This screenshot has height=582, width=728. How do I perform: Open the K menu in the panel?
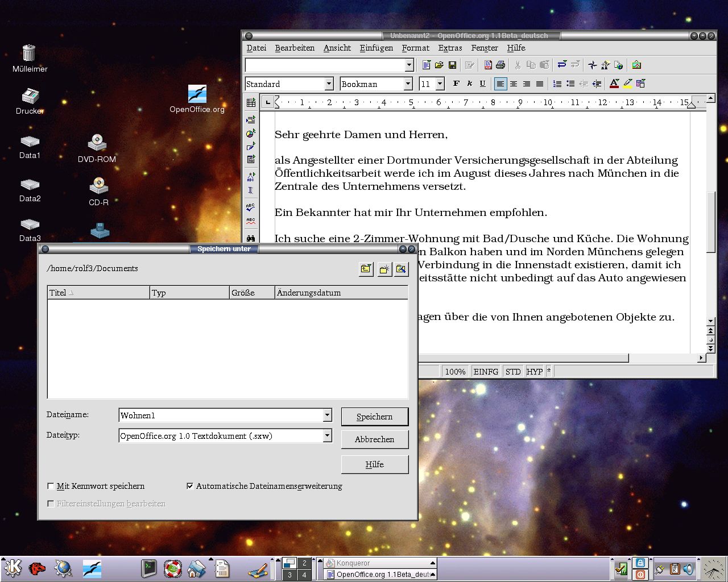coord(13,568)
